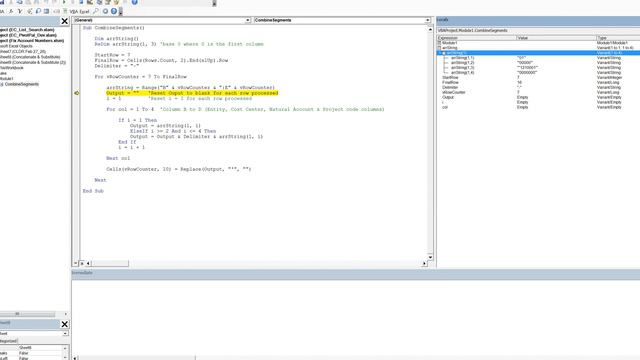Select Sheet8 (Concatenate & Substitute) object
The width and height of the screenshot is (640, 360).
(30, 57)
